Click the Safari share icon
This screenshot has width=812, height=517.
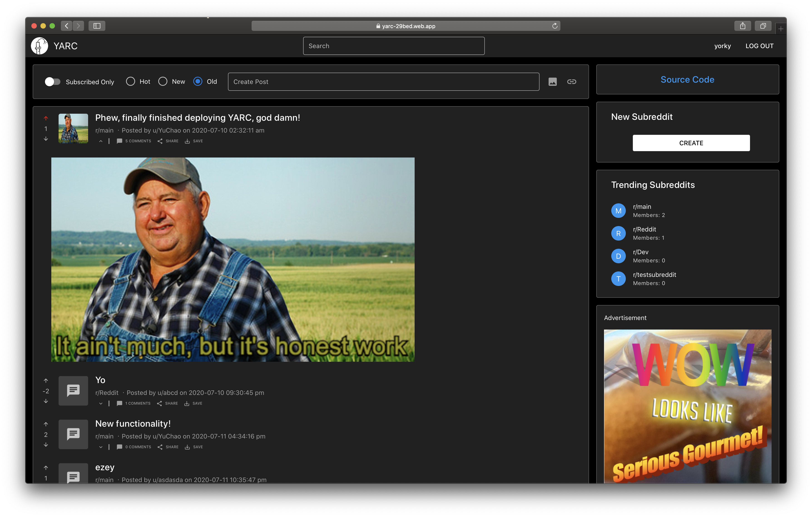pos(743,26)
